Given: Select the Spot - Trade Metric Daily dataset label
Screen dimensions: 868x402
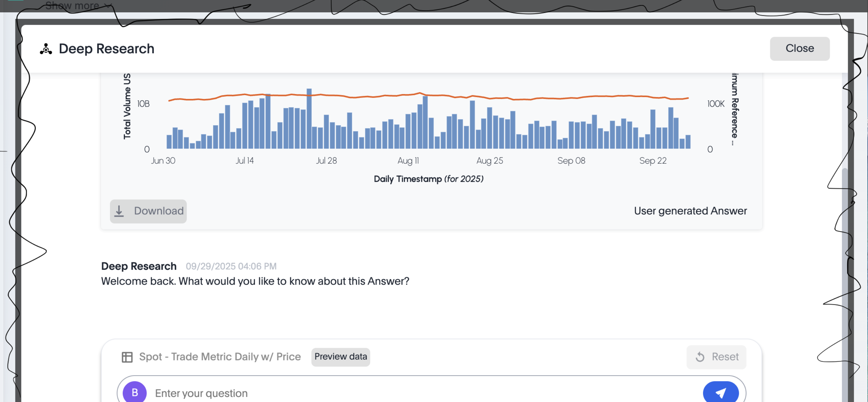Looking at the screenshot, I should point(220,356).
